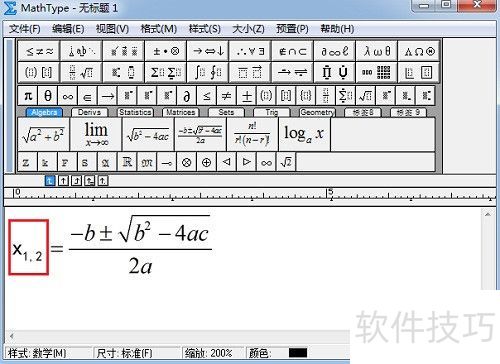Insert the sqrt(b²−4ac) discriminant expression
The width and height of the screenshot is (500, 364).
coord(148,135)
